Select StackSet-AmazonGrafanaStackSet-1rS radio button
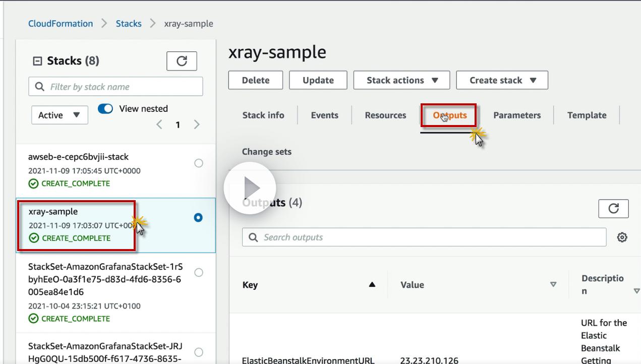The image size is (641, 364). tap(199, 272)
